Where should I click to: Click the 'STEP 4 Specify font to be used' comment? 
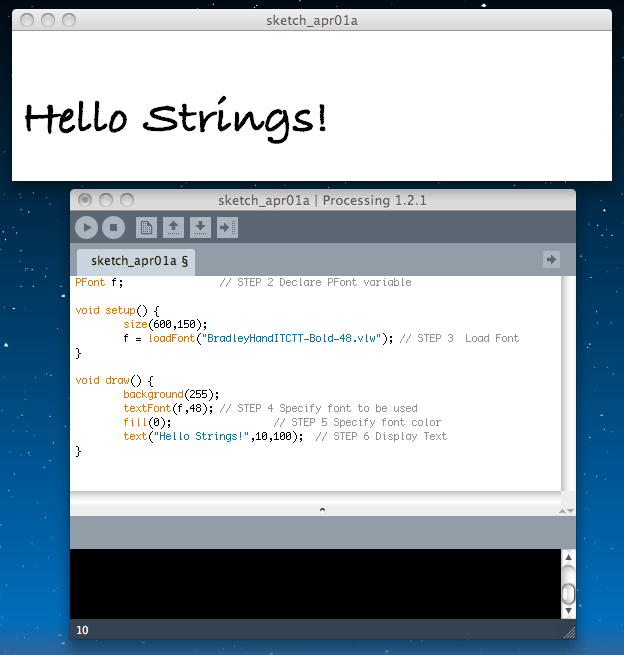318,408
